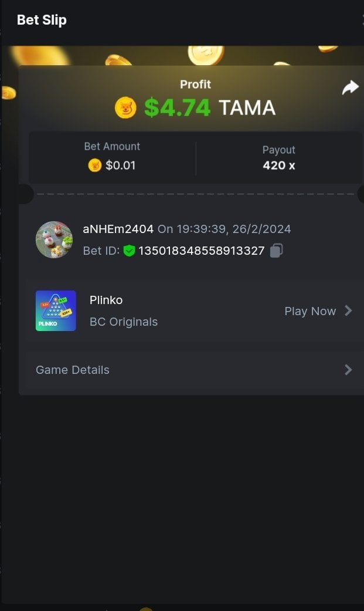Click the Bet Slip header title

tap(42, 20)
